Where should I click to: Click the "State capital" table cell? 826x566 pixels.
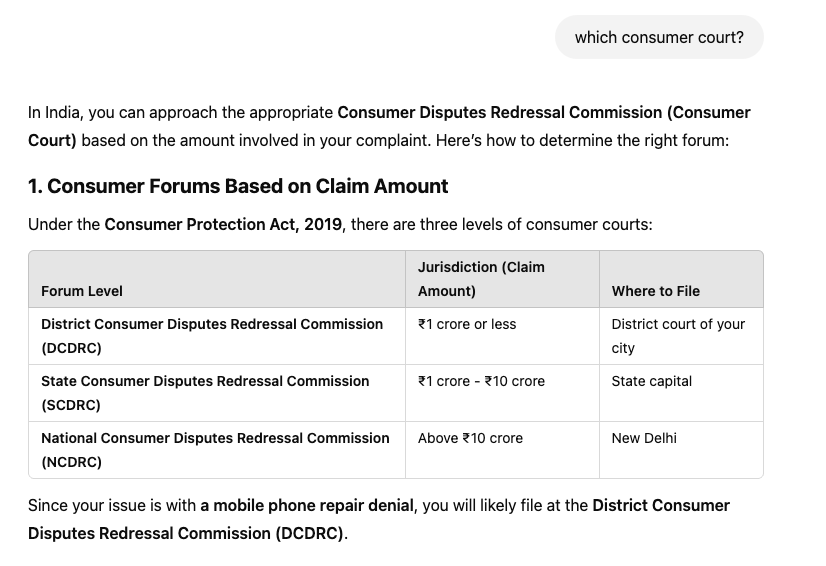(652, 381)
